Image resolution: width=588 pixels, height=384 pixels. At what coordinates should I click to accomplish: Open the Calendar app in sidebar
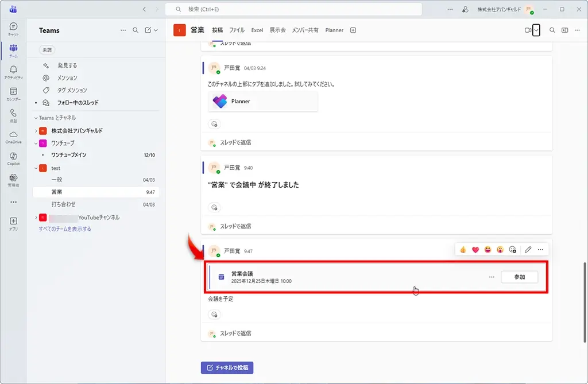tap(13, 93)
